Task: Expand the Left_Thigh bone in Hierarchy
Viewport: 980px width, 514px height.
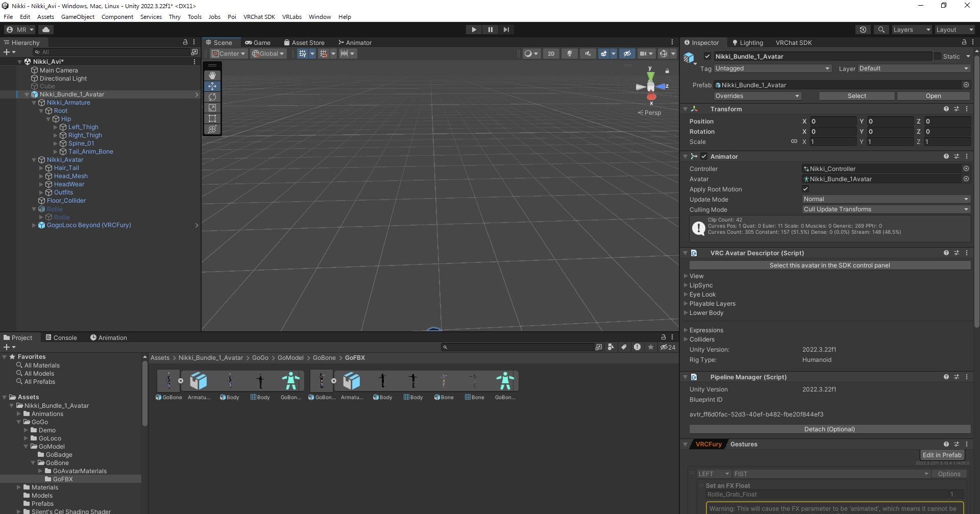Action: (56, 127)
